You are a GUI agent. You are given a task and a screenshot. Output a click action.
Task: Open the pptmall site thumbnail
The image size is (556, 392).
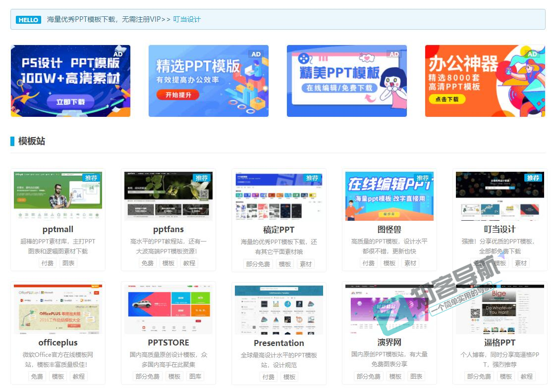point(58,196)
